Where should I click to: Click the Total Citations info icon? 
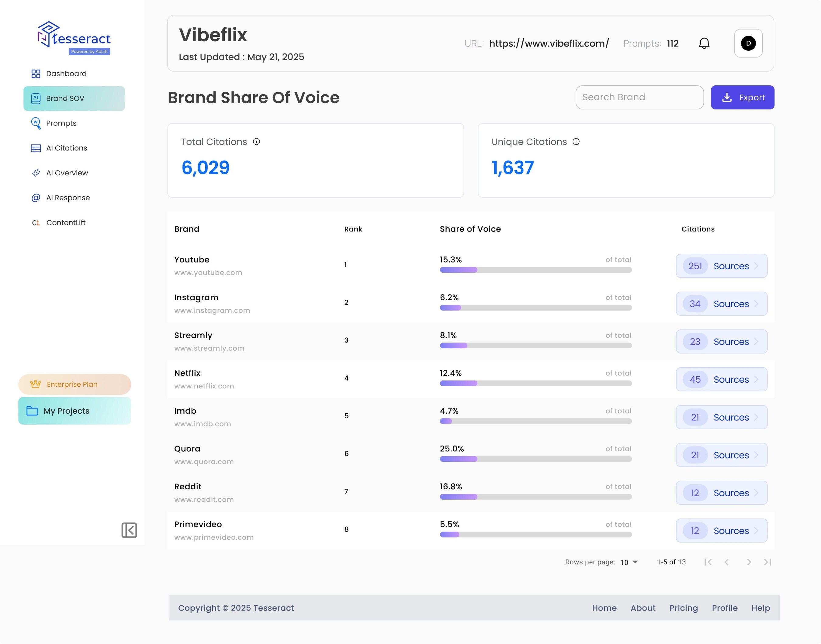pyautogui.click(x=257, y=142)
